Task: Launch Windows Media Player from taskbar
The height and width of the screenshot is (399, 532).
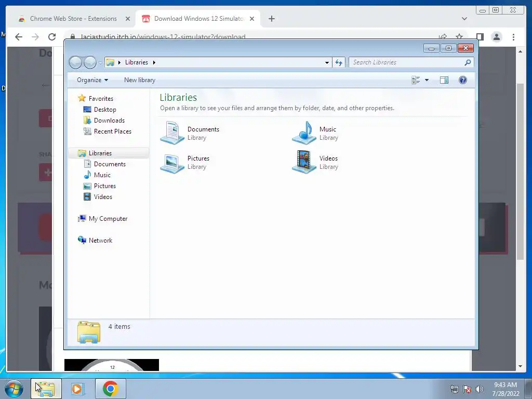Action: point(78,389)
